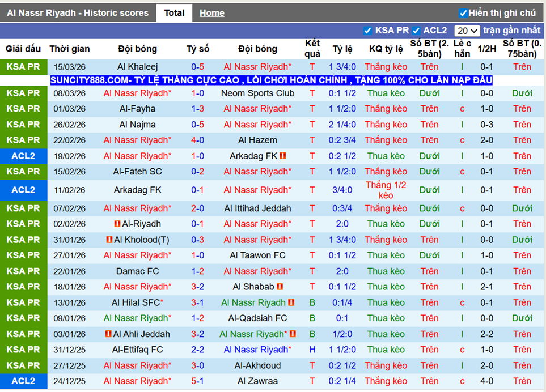546x392 pixels.
Task: Click the red card icon beside Al Nassr Riyadh in the Al Hilal SFC row
Action: tap(291, 303)
